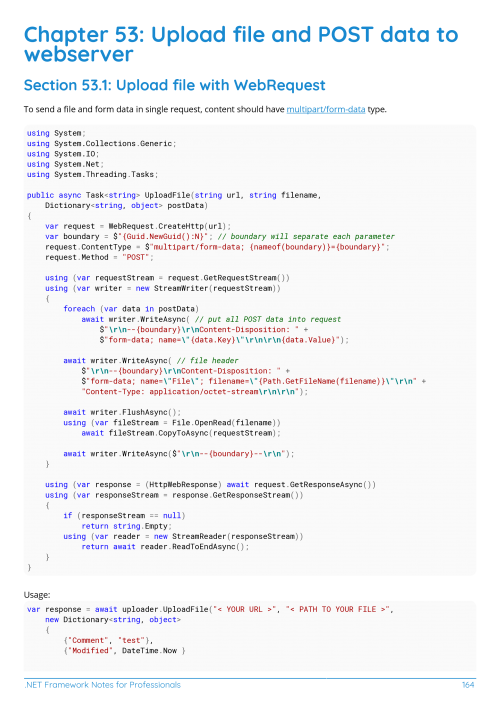Image resolution: width=500 pixels, height=707 pixels.
Task: Click the '(HttpWebResponse) await request.GetResponseAsync()' line
Action: pos(210,485)
